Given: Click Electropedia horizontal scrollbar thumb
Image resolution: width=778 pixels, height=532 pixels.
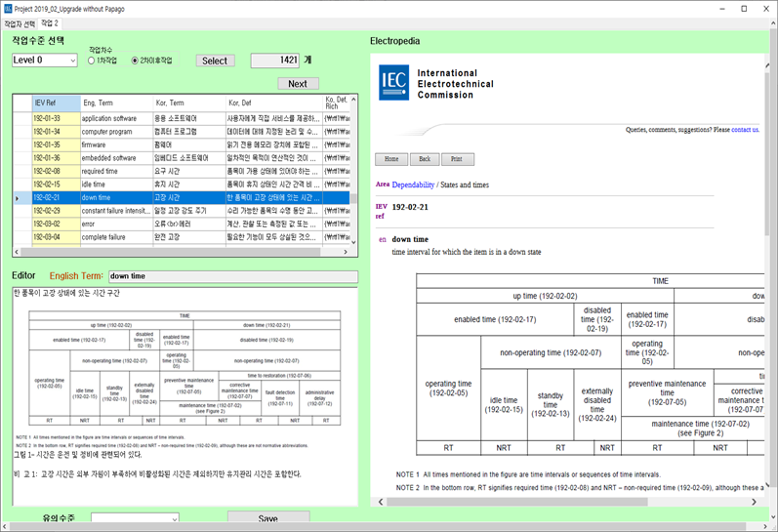Looking at the screenshot, I should [x=516, y=502].
